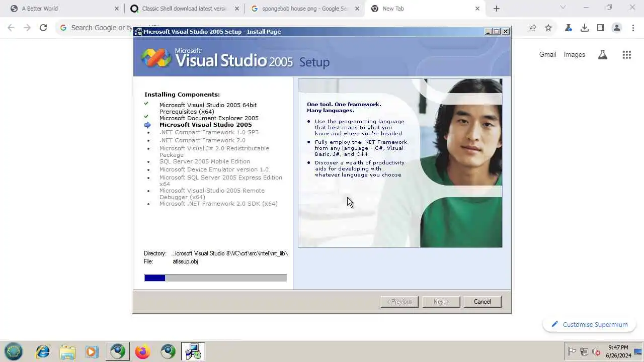Launch Internet Explorer from the taskbar
644x362 pixels.
(x=43, y=351)
